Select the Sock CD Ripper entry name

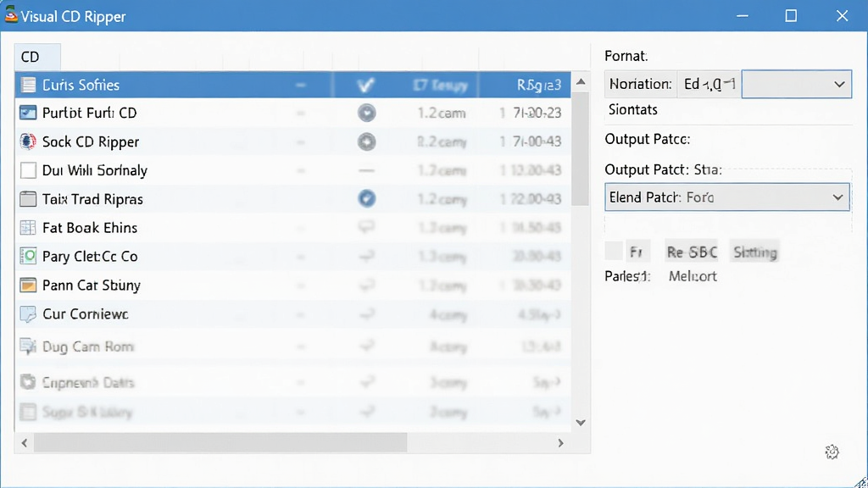[91, 141]
